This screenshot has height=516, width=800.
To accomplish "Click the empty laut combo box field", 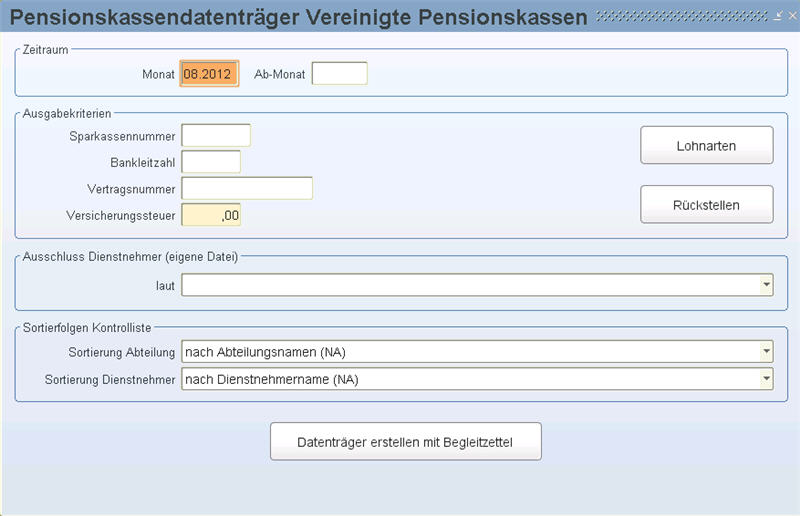I will coord(477,285).
